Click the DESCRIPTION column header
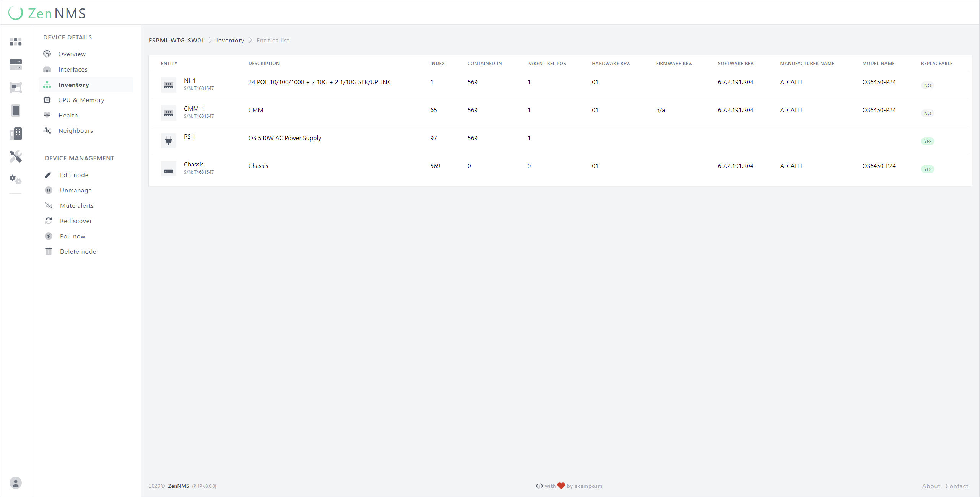This screenshot has width=980, height=497. click(264, 64)
